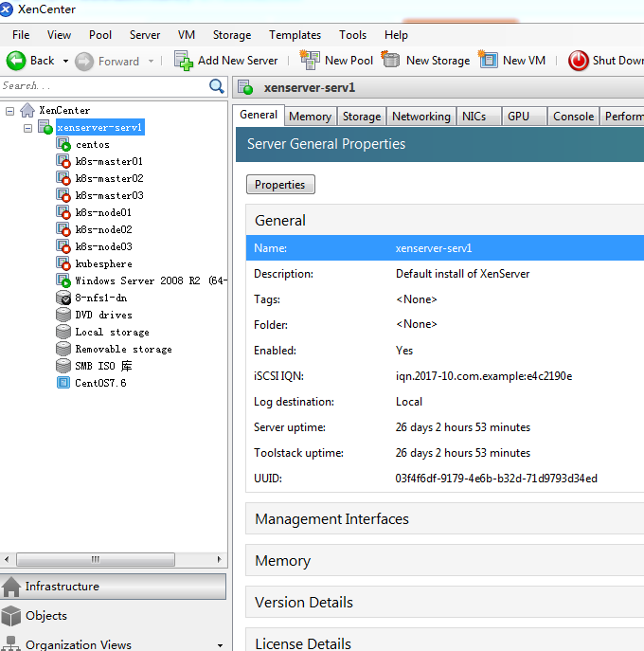This screenshot has height=651, width=644.
Task: Open the VM menu
Action: [187, 35]
